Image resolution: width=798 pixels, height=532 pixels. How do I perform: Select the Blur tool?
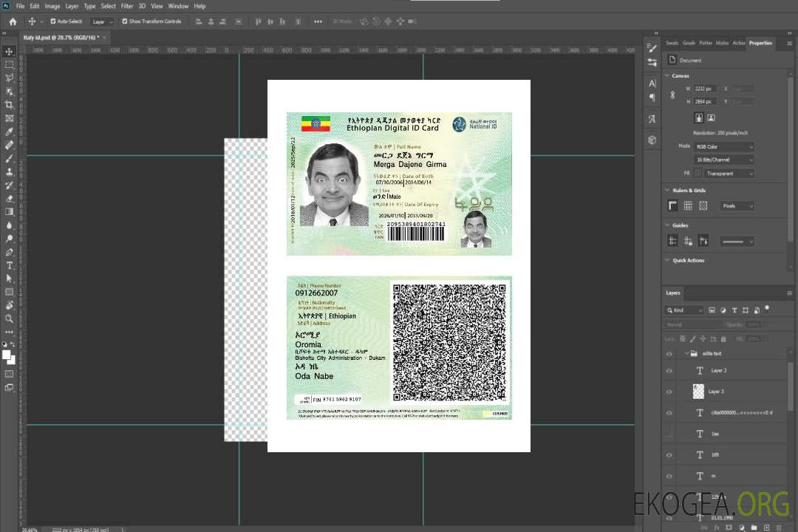point(9,225)
